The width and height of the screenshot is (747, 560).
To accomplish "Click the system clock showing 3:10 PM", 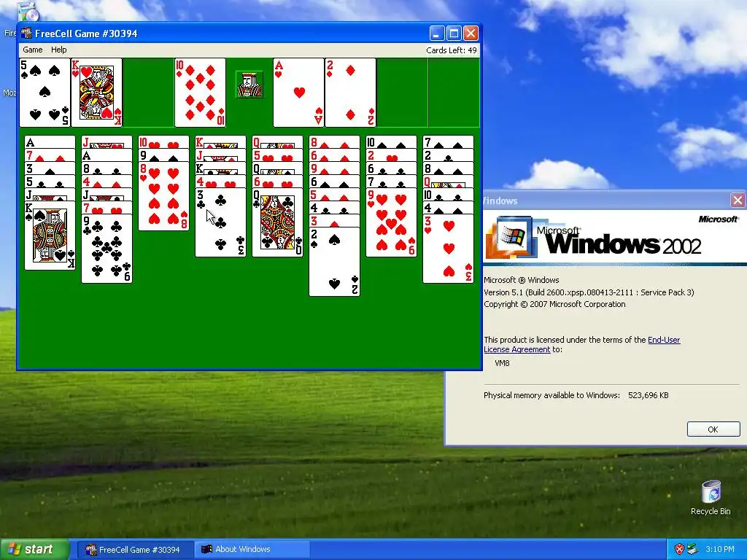I will (719, 550).
